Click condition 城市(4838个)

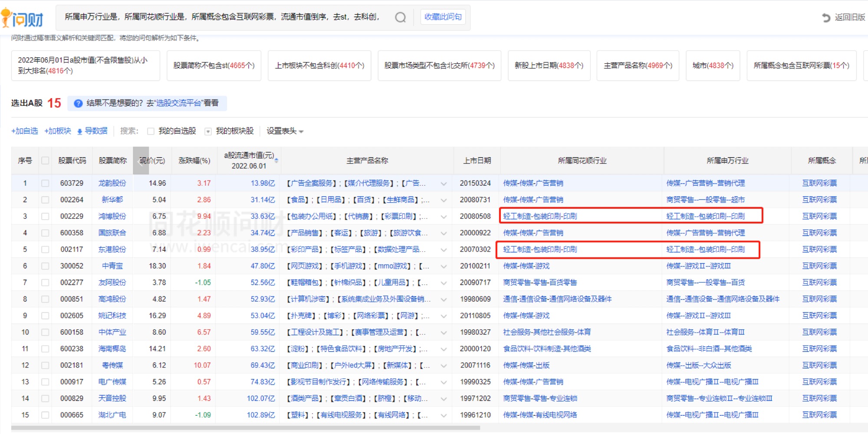(713, 66)
